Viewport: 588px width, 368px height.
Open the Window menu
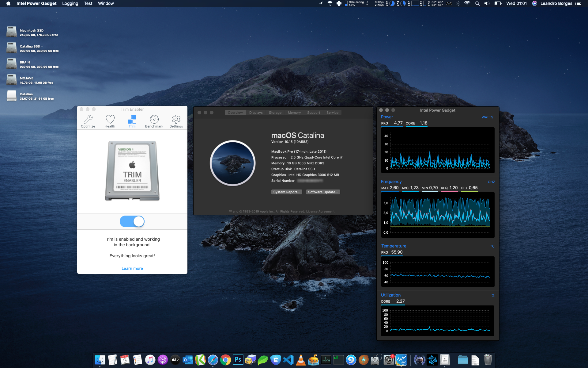(106, 3)
